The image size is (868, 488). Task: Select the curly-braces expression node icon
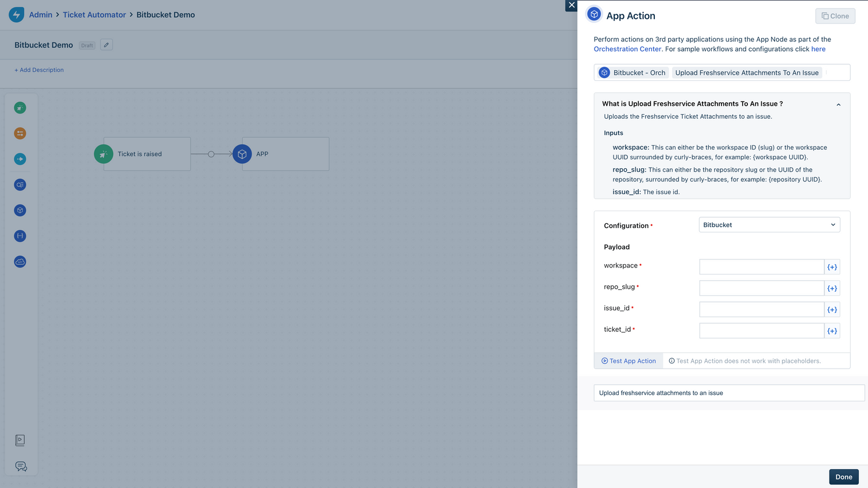pos(20,236)
